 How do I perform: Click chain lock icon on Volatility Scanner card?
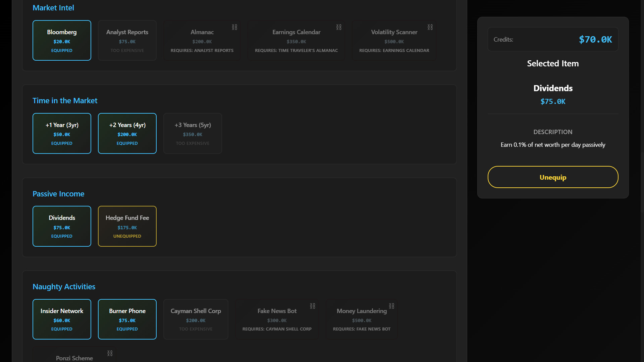coord(430,27)
